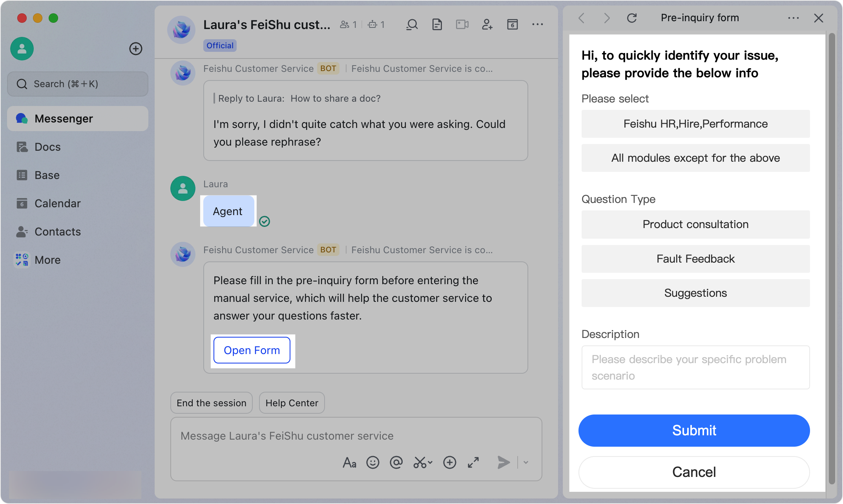Open chat calendar icon in header
This screenshot has height=504, width=843.
(x=513, y=25)
